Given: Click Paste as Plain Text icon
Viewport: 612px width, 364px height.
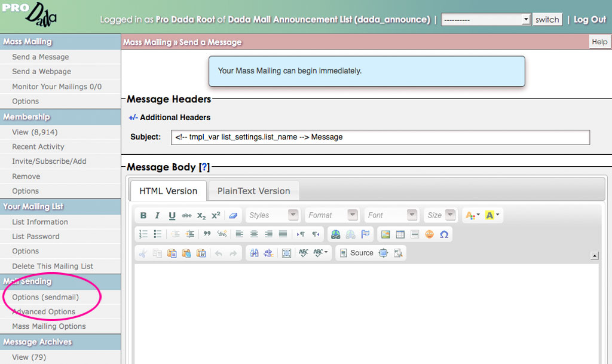Looking at the screenshot, I should [186, 253].
